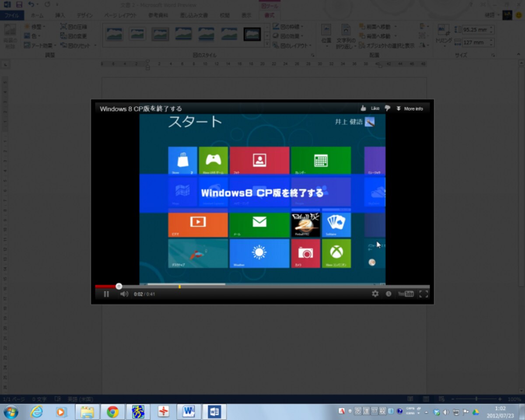
Task: Open the video settings gear
Action: (x=375, y=294)
